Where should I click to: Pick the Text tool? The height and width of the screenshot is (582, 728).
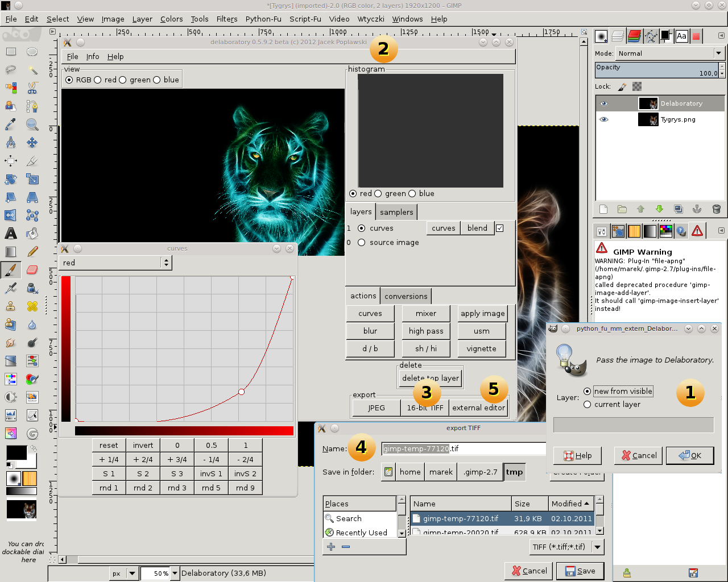coord(11,234)
